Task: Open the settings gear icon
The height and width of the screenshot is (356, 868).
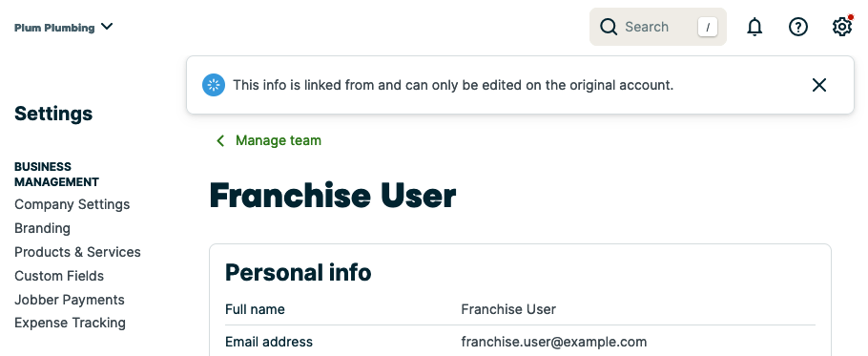Action: click(x=841, y=27)
